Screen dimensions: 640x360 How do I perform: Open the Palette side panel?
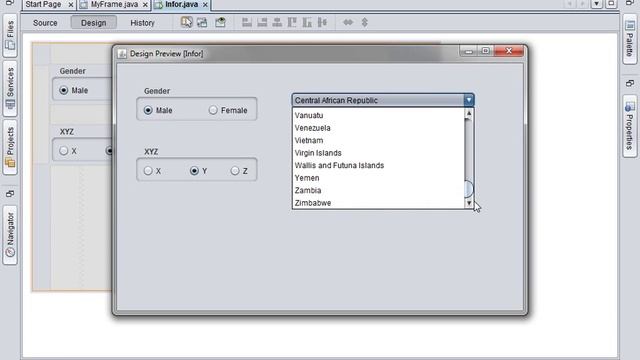click(x=630, y=39)
